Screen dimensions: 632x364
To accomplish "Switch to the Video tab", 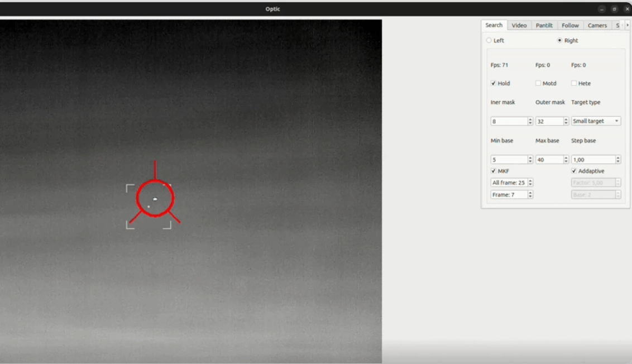I will click(x=519, y=26).
